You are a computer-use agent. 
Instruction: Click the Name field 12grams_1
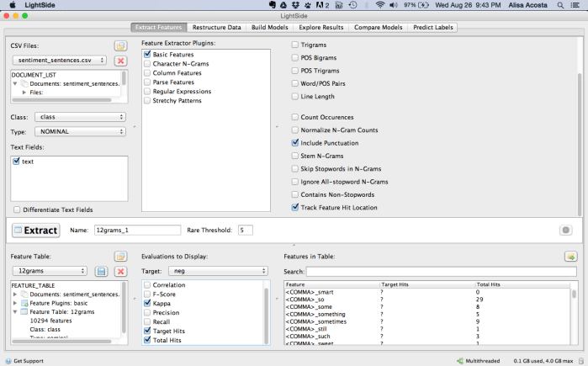pyautogui.click(x=138, y=230)
